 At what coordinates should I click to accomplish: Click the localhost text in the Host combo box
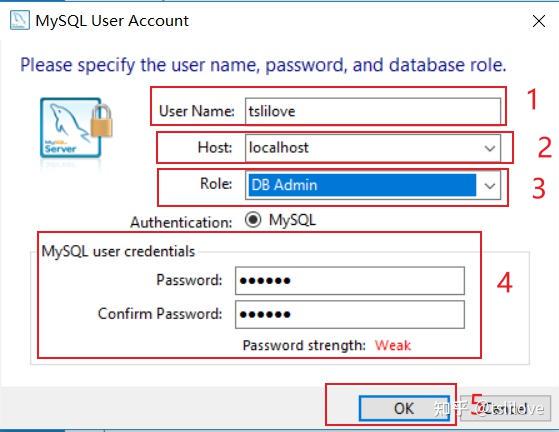click(278, 148)
